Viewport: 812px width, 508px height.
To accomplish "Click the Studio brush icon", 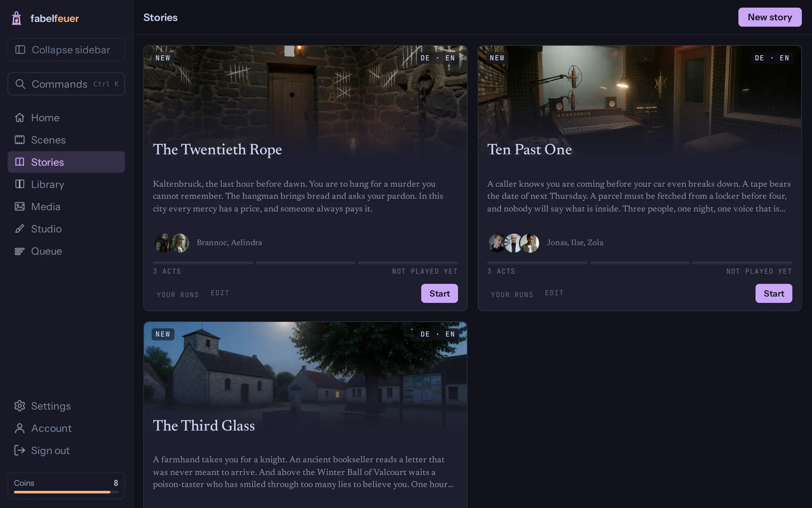I will coord(19,229).
